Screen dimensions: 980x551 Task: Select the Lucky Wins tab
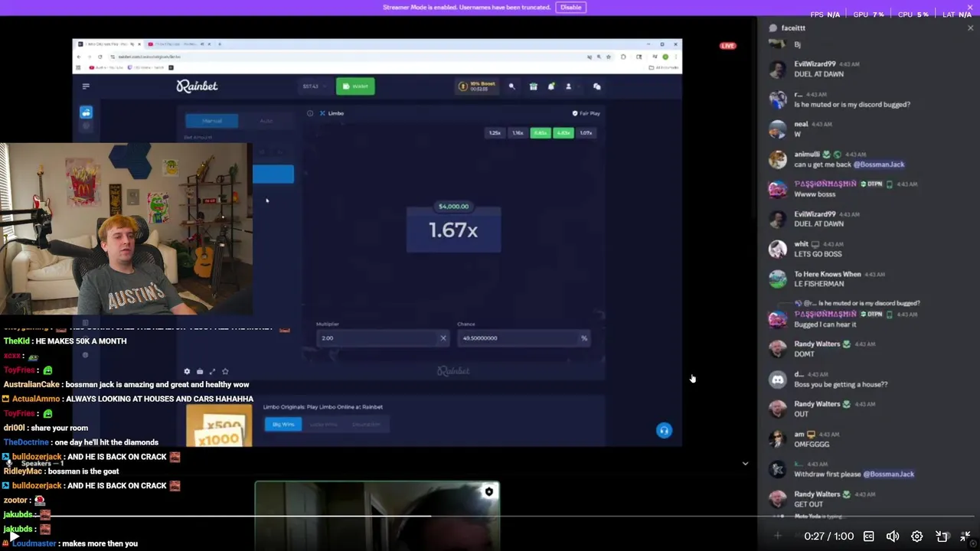click(x=323, y=424)
